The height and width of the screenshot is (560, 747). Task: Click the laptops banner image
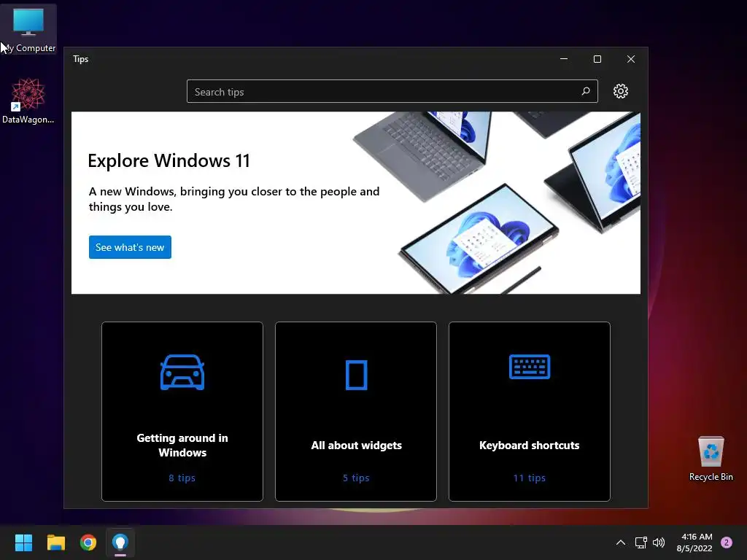pos(495,203)
